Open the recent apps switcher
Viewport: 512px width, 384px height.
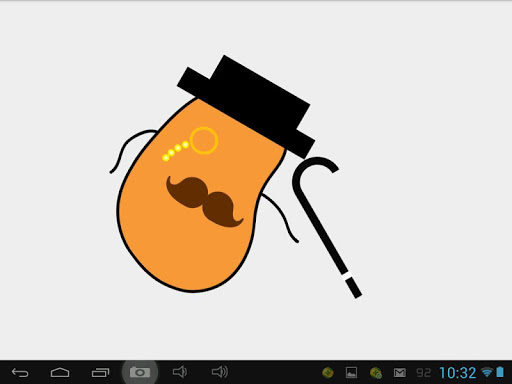(x=100, y=372)
